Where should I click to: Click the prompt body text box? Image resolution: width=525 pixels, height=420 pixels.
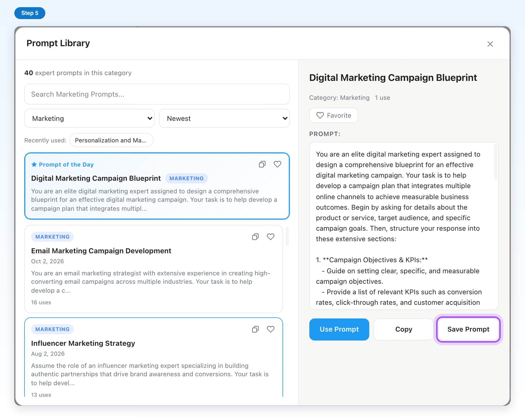[404, 226]
